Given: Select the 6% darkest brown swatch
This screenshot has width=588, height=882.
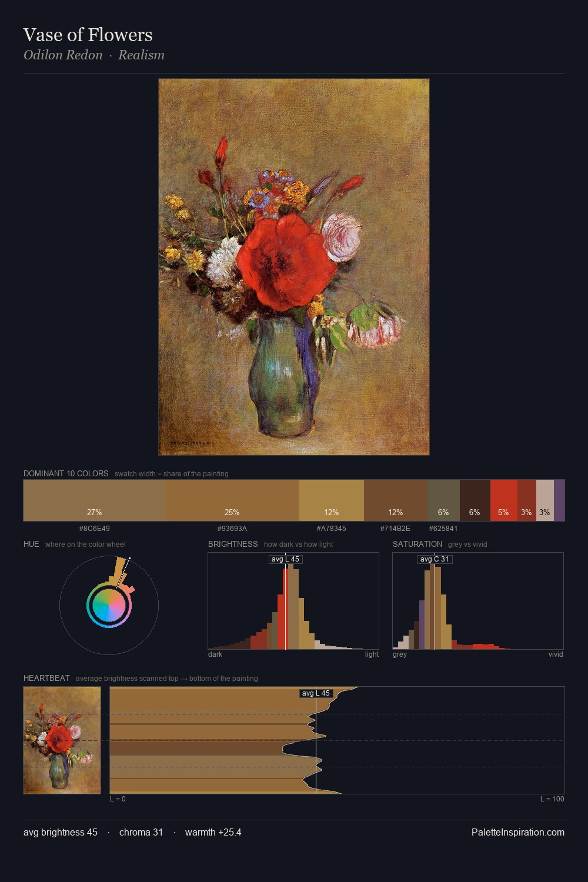Looking at the screenshot, I should click(475, 500).
